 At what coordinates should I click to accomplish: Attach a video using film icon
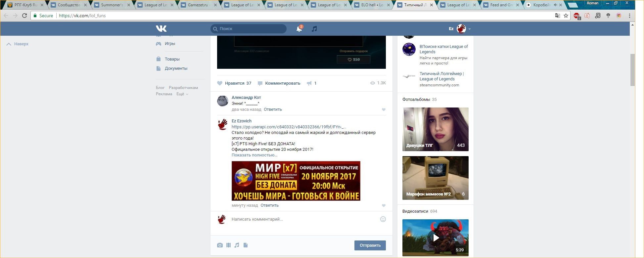228,245
